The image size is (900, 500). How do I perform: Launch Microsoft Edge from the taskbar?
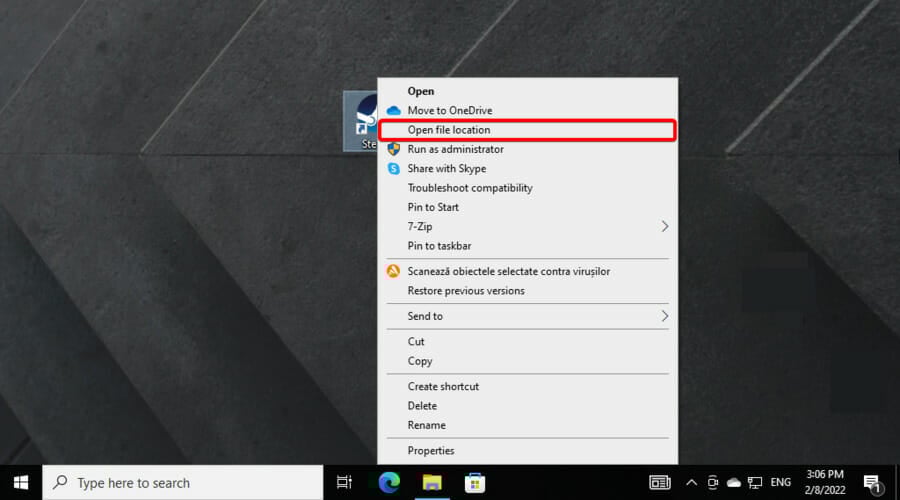388,482
